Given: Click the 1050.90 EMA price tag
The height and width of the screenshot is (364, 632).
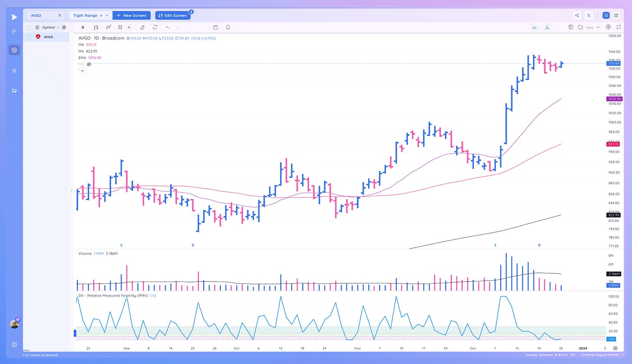Looking at the screenshot, I should coord(615,99).
